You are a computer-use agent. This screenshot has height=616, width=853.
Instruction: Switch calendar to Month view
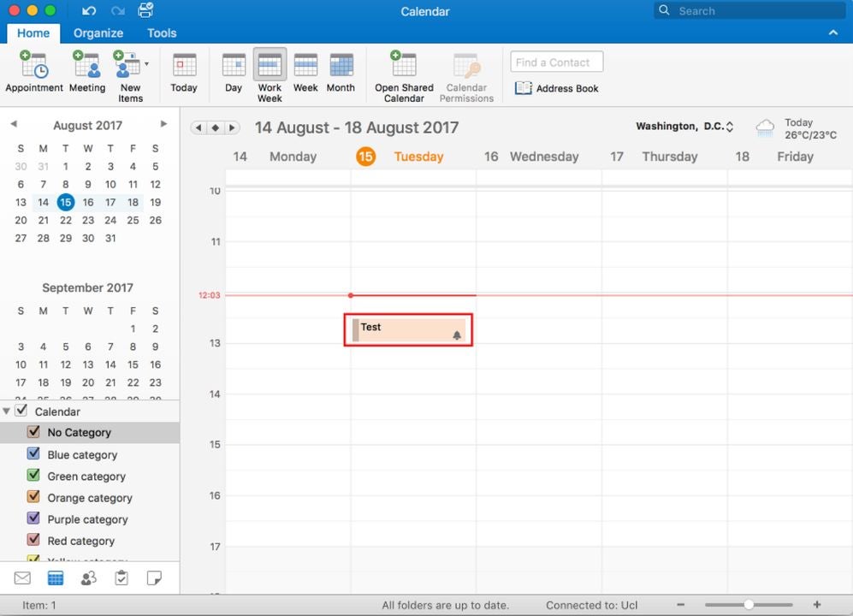click(341, 73)
